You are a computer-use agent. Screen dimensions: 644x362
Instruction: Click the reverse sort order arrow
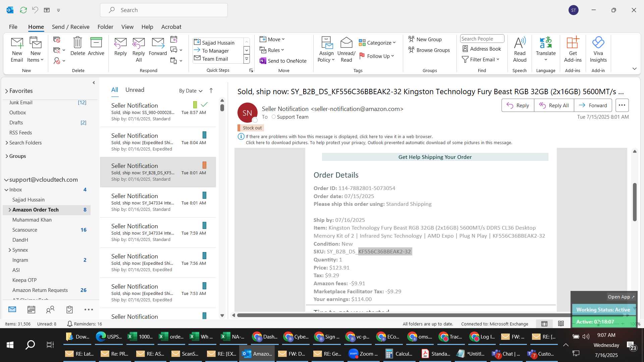(x=211, y=90)
